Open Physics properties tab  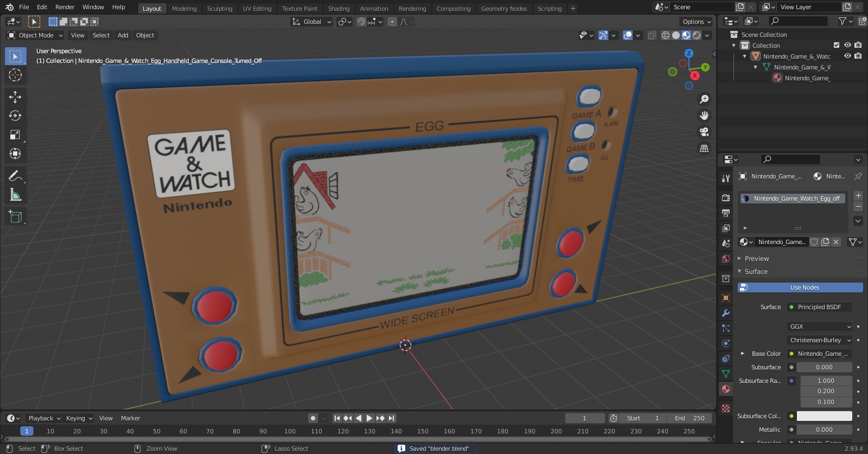pyautogui.click(x=726, y=343)
